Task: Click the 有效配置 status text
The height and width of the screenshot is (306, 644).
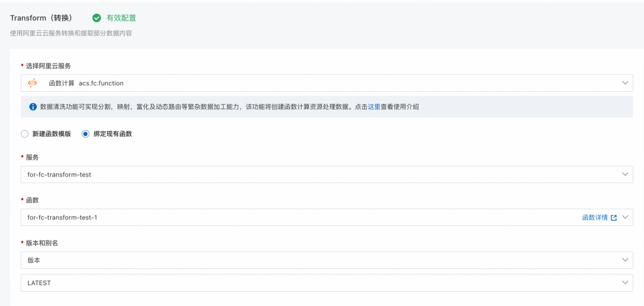Action: pyautogui.click(x=121, y=18)
